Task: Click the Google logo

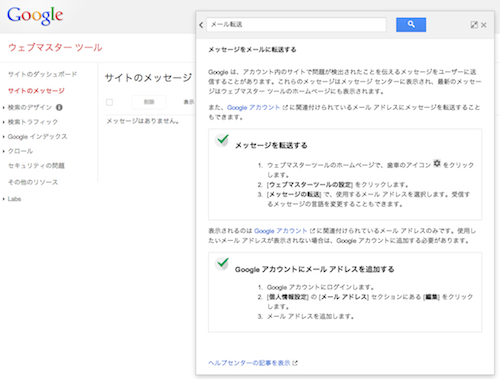Action: tap(35, 15)
